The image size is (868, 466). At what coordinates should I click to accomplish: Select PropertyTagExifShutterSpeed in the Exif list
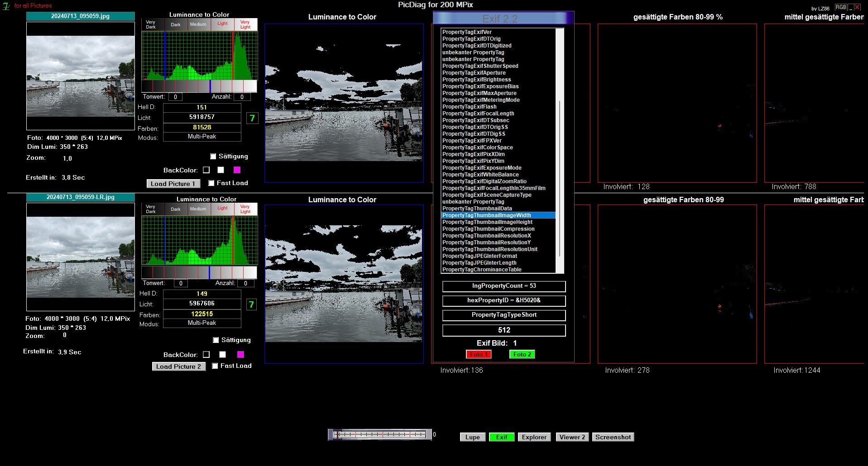pyautogui.click(x=480, y=66)
